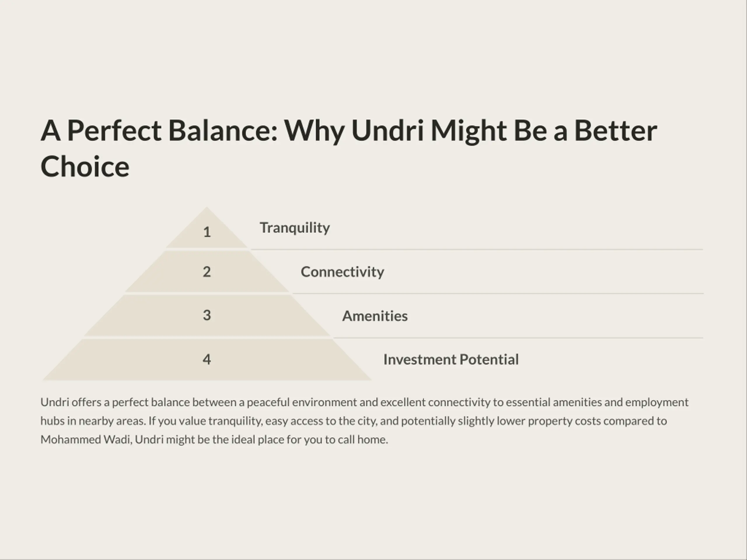Click the word 'Choice' in the title
Viewport: 747px width, 560px height.
[x=85, y=166]
